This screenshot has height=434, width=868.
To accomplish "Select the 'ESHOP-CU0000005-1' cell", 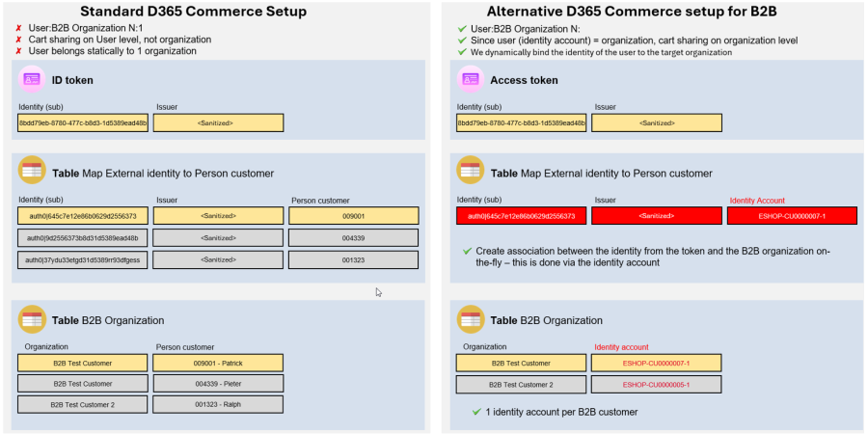I will coord(657,384).
